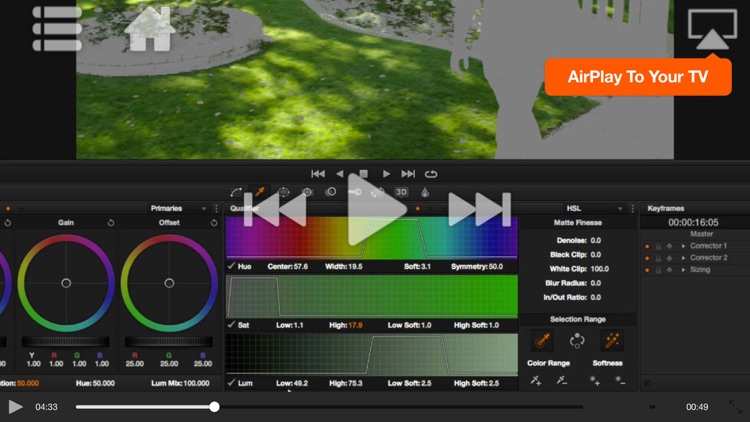This screenshot has height=422, width=750.
Task: Click the Gain color wheel center point
Action: coord(66,283)
